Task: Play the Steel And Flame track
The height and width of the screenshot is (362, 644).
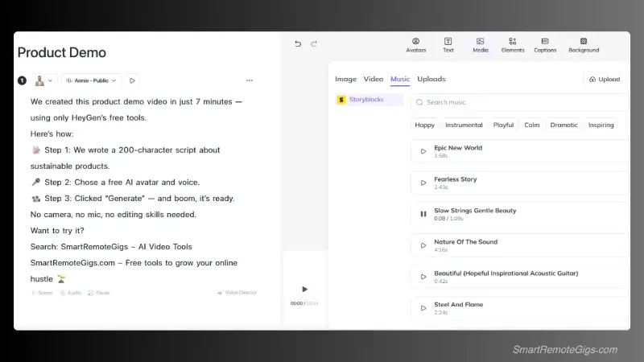Action: point(423,308)
